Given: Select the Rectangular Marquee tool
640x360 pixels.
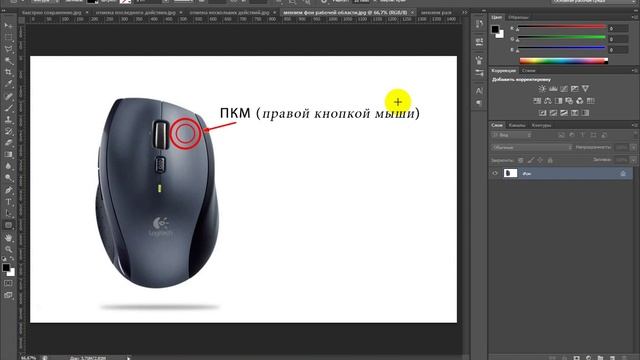Looking at the screenshot, I should point(8,38).
